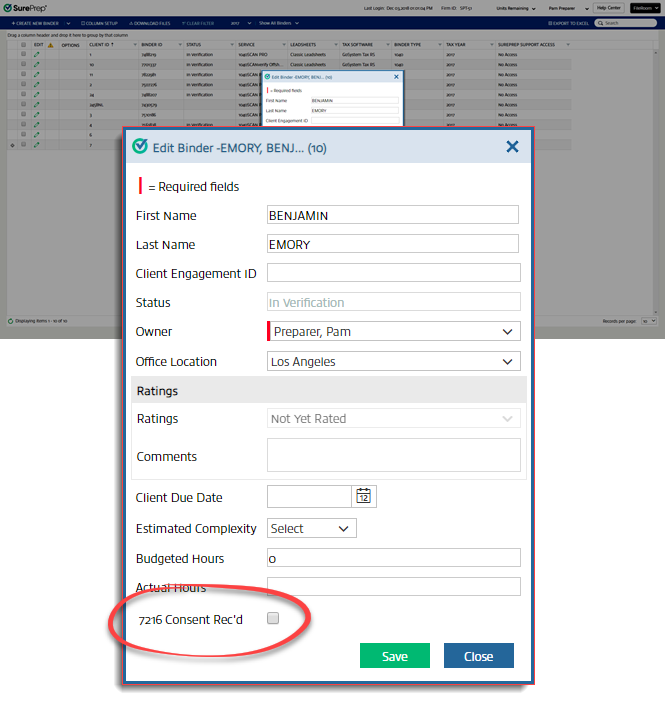Select the checkbox for Client ID 4 row
665x704 pixels.
23,124
